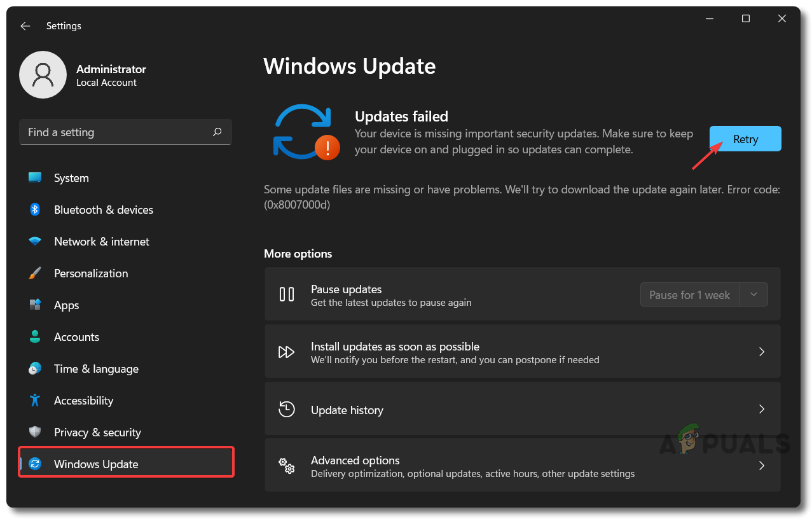Viewport: 812px width, 519px height.
Task: Minimize the Settings window
Action: pyautogui.click(x=709, y=19)
